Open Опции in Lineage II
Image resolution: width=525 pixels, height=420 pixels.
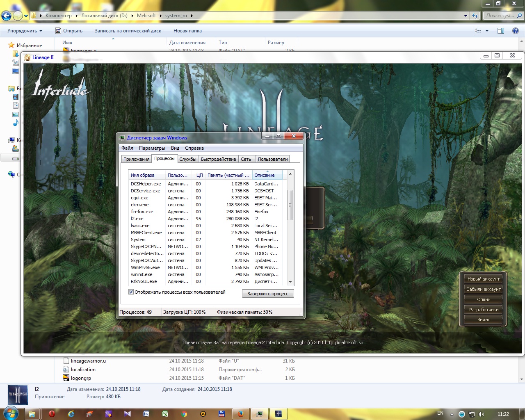[484, 299]
